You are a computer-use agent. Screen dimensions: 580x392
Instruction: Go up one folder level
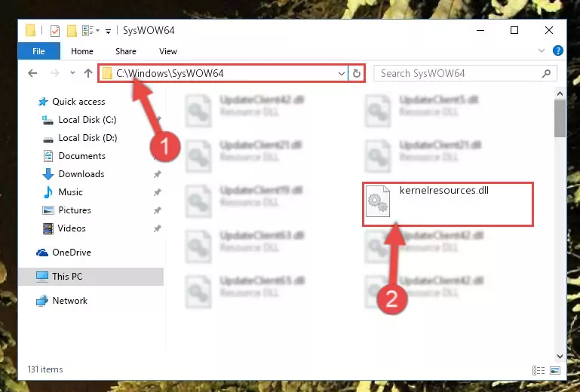[x=88, y=73]
